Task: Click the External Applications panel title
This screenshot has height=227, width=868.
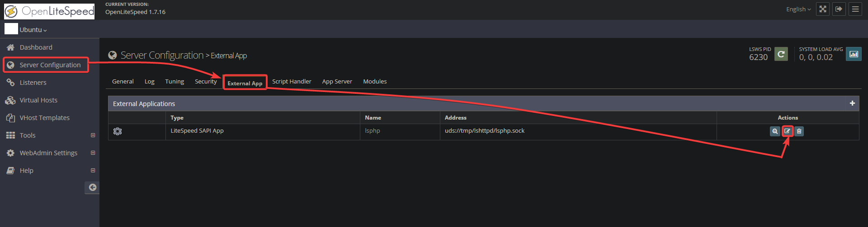Action: (144, 104)
